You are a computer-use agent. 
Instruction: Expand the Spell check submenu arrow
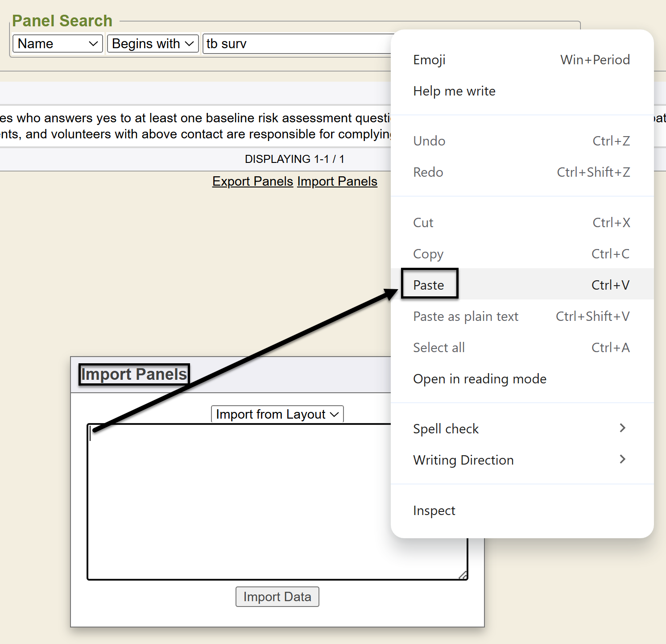[x=623, y=428]
